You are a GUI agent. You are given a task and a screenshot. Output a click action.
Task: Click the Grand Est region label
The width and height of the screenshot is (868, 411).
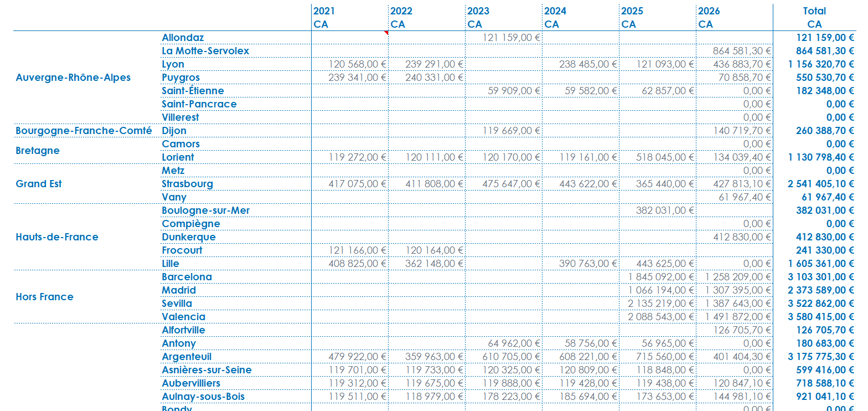[x=39, y=184]
